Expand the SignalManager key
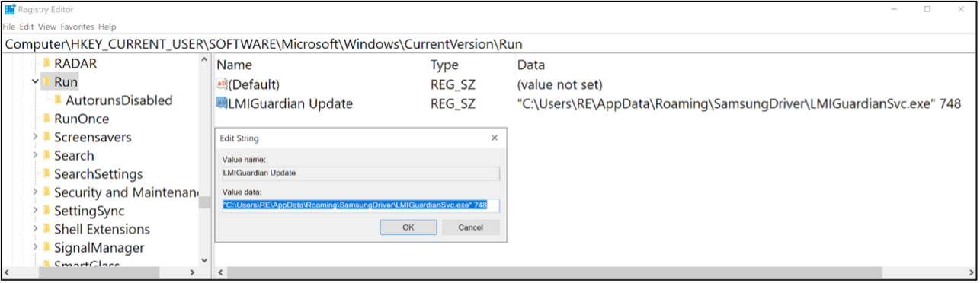This screenshot has height=283, width=980. point(35,247)
